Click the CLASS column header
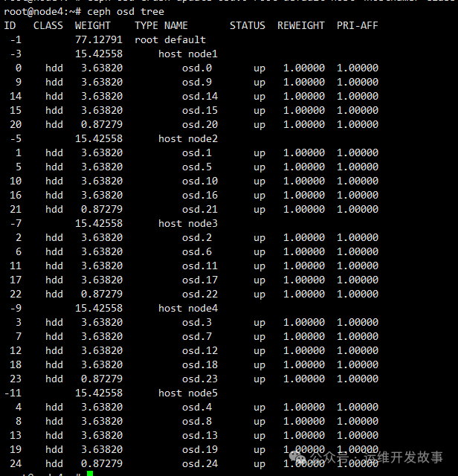The width and height of the screenshot is (458, 476). tap(48, 25)
